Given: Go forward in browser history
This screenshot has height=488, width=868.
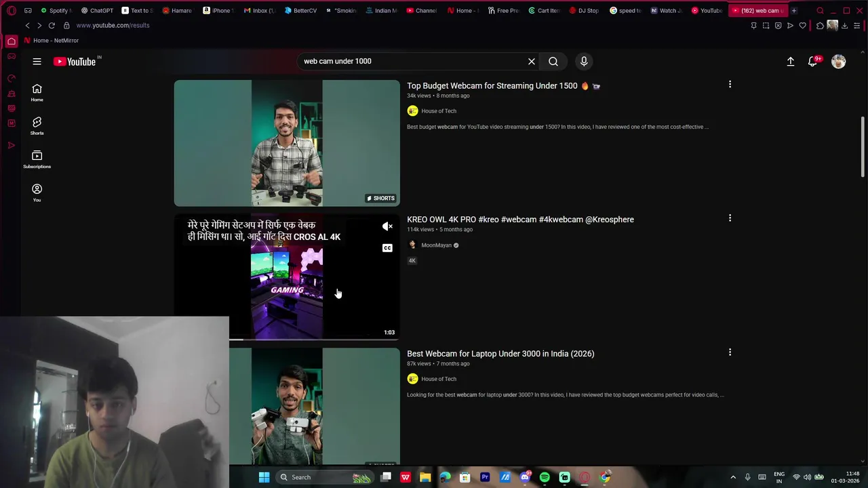Looking at the screenshot, I should tap(39, 26).
